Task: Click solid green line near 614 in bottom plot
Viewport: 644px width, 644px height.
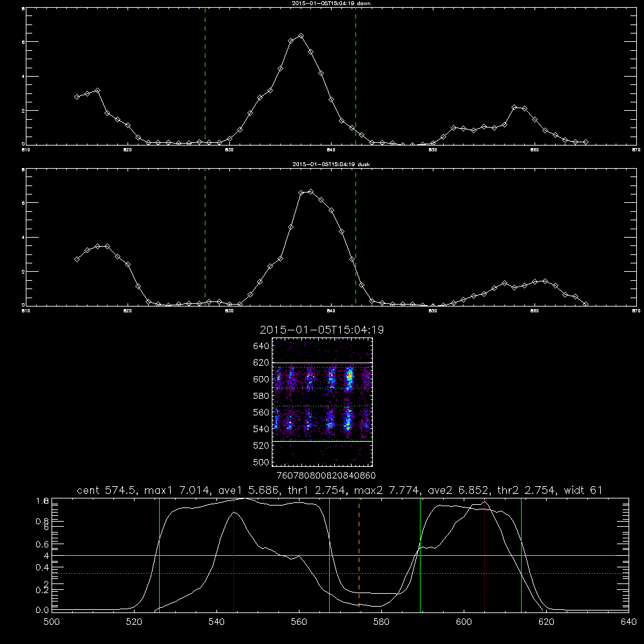Action: (521, 554)
